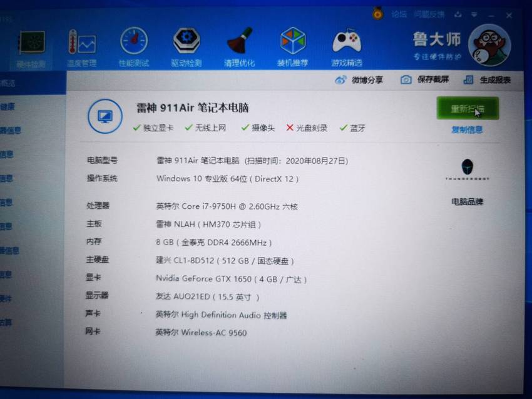Click the 雷神 911Air 笔记本电脑 heading

click(192, 108)
